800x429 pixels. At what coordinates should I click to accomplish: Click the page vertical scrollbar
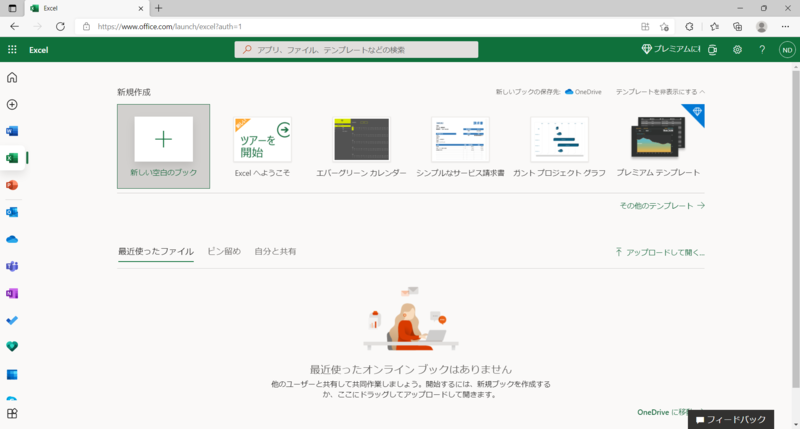(795, 229)
